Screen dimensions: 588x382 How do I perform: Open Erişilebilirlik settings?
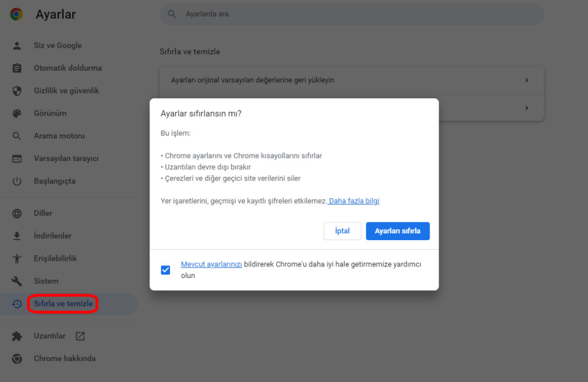coord(55,258)
